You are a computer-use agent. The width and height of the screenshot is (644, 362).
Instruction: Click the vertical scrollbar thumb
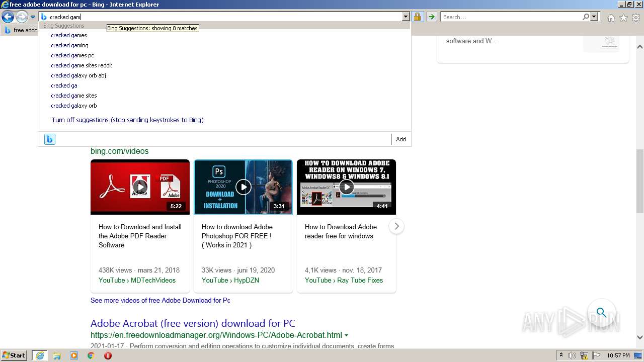pos(639,182)
